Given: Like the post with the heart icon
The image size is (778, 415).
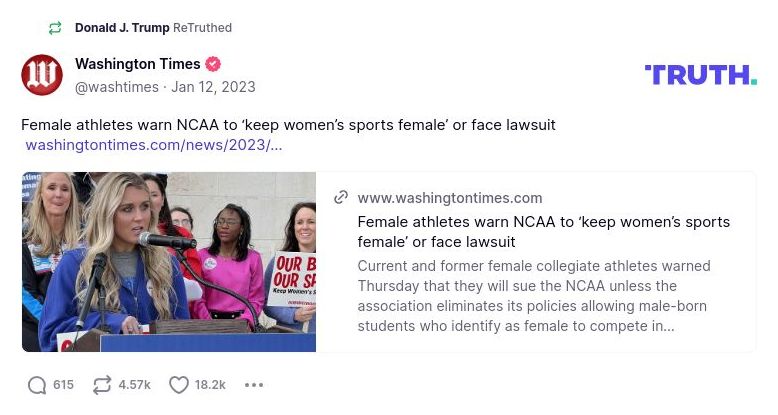Looking at the screenshot, I should [179, 385].
